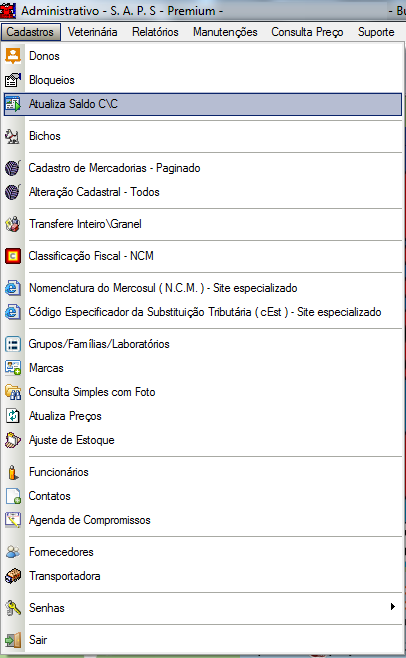Open Nomenclatura do Mercosul site link
Viewport: 406px width, 658px height.
click(x=203, y=288)
